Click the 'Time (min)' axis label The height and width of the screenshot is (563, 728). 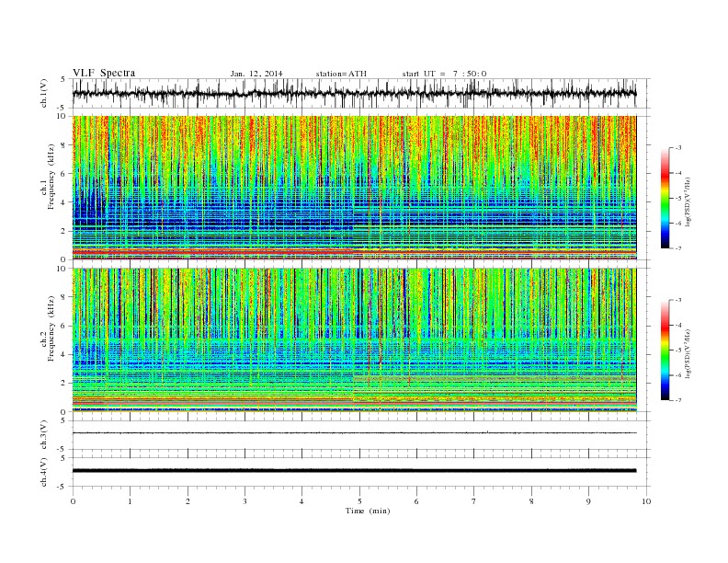coord(368,511)
